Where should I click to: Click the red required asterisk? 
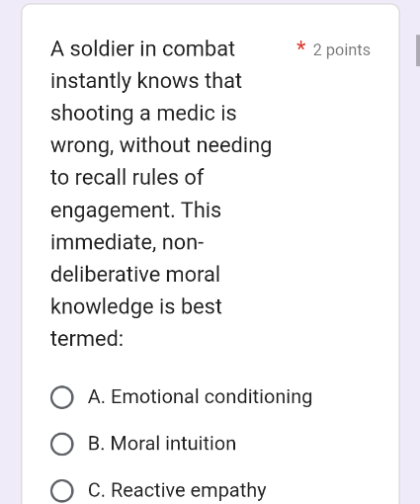click(300, 46)
